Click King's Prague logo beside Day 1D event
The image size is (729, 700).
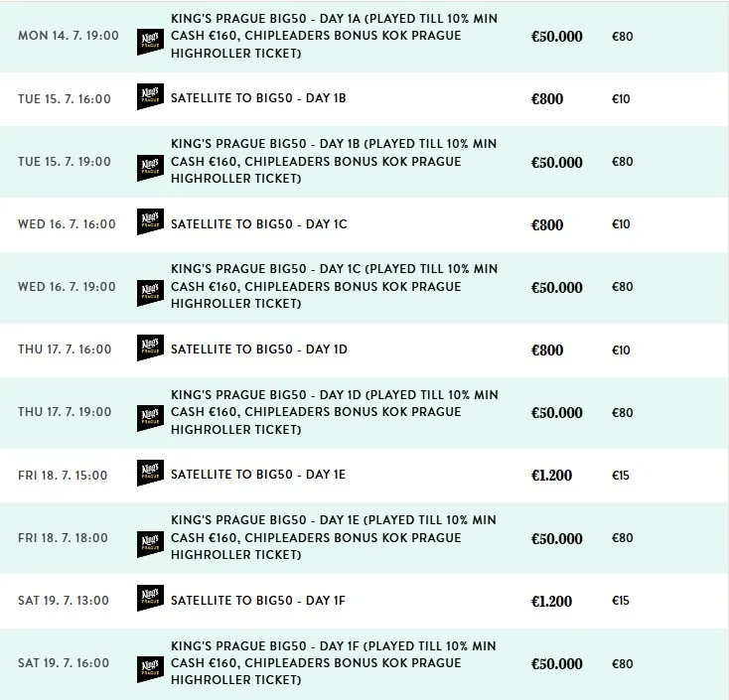150,418
